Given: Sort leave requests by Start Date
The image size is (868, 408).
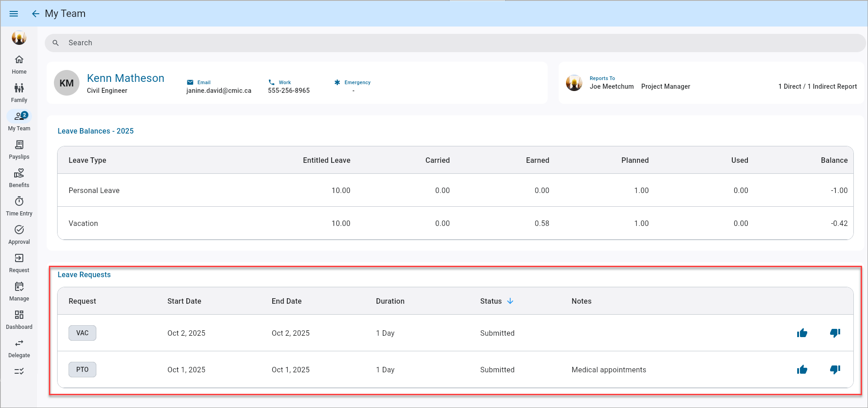Looking at the screenshot, I should pos(184,301).
